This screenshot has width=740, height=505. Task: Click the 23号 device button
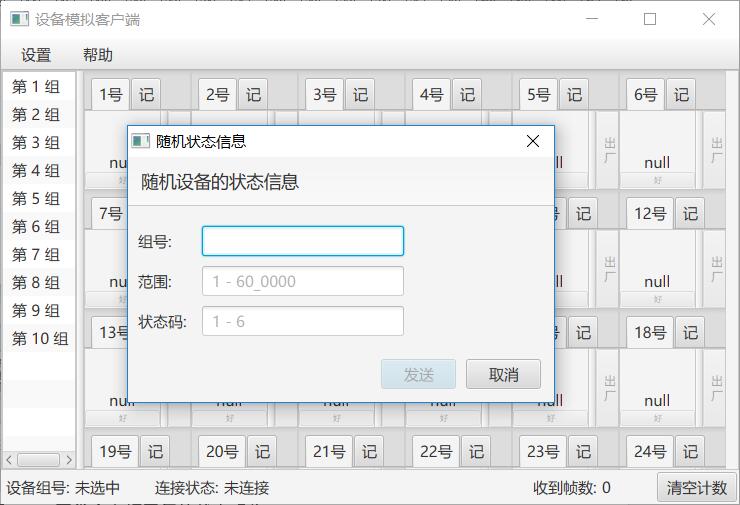tap(543, 451)
